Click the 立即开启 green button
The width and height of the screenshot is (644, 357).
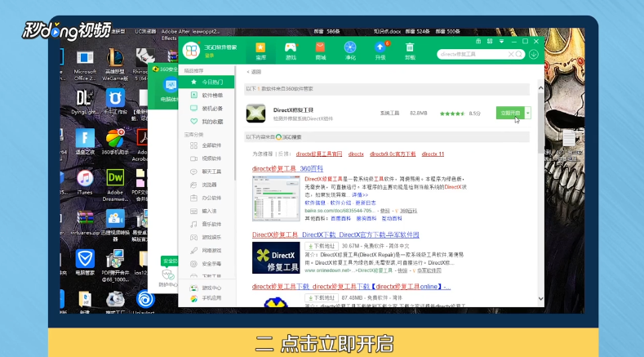(x=510, y=113)
